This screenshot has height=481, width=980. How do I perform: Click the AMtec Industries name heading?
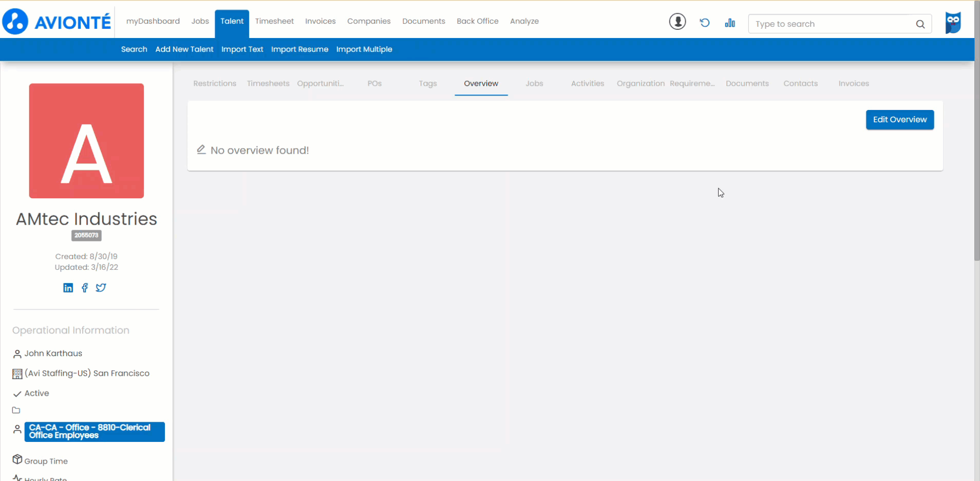click(x=86, y=219)
